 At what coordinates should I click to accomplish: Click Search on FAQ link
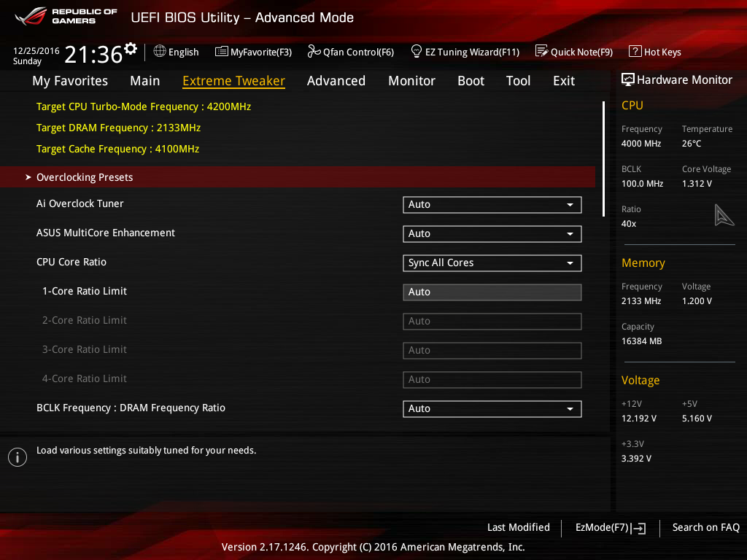tap(705, 528)
